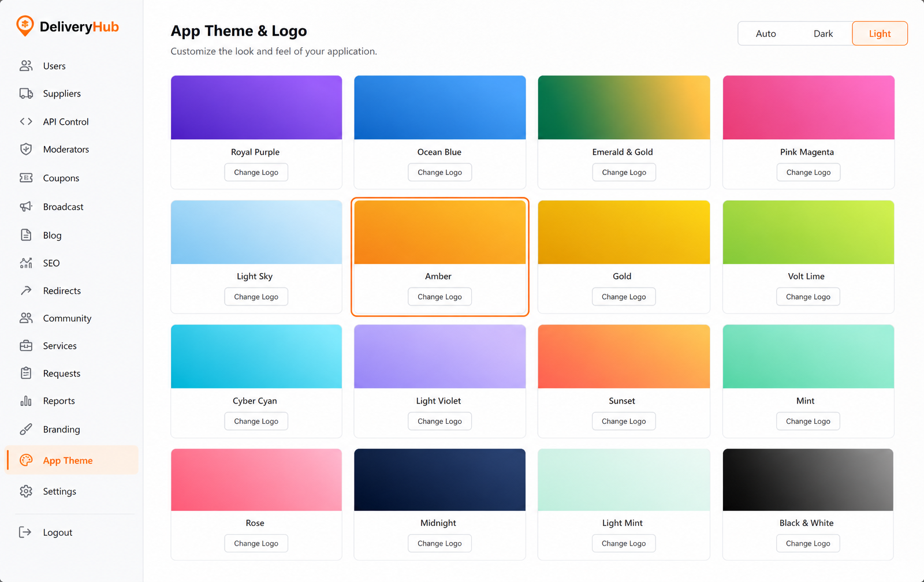924x582 pixels.
Task: Select the Light mode option
Action: pyautogui.click(x=880, y=33)
